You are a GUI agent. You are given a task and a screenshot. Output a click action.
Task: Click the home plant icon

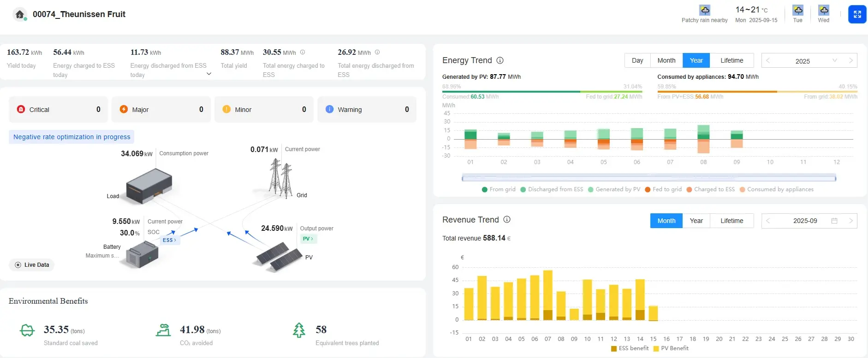[x=19, y=15]
